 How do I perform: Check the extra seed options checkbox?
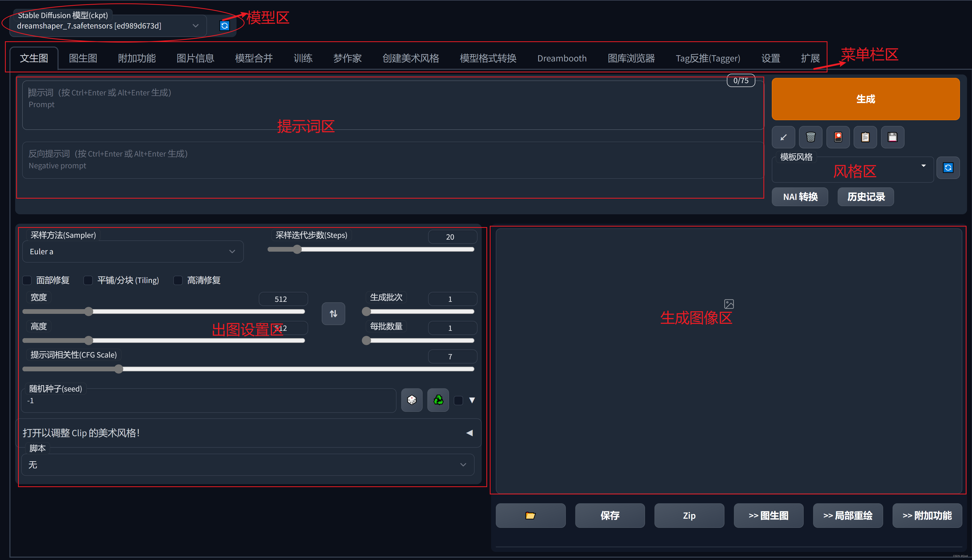point(458,400)
